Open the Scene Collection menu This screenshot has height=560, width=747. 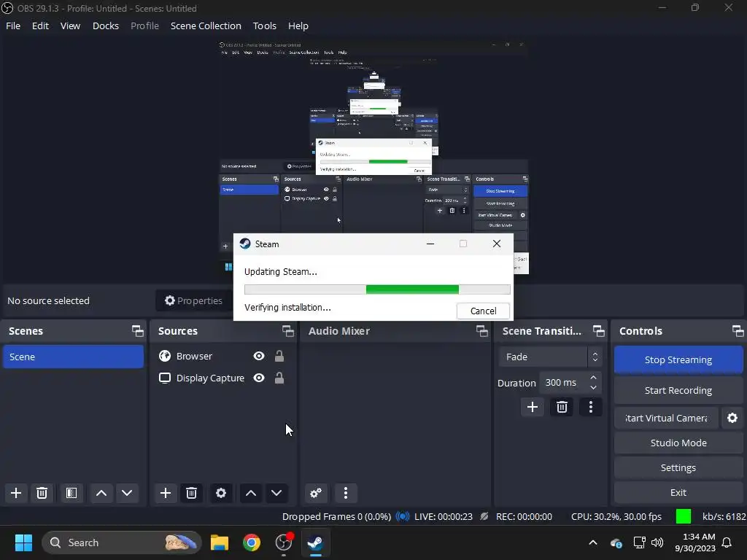[x=206, y=26]
